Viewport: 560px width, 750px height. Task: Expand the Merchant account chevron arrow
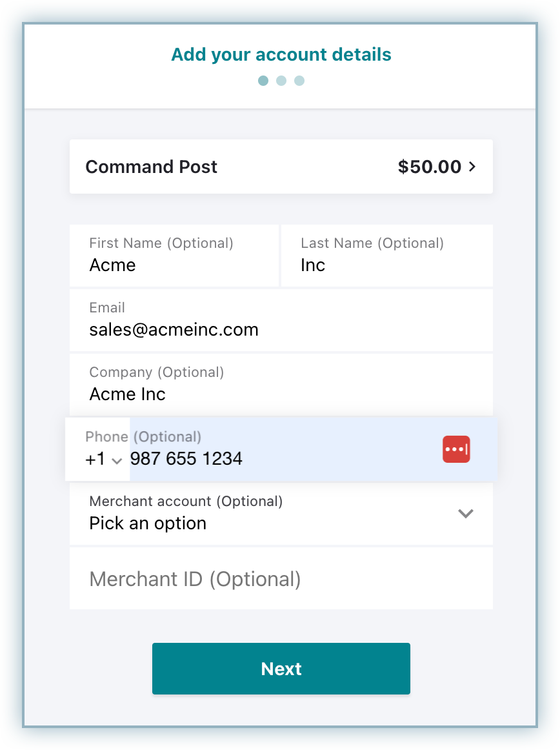coord(465,514)
